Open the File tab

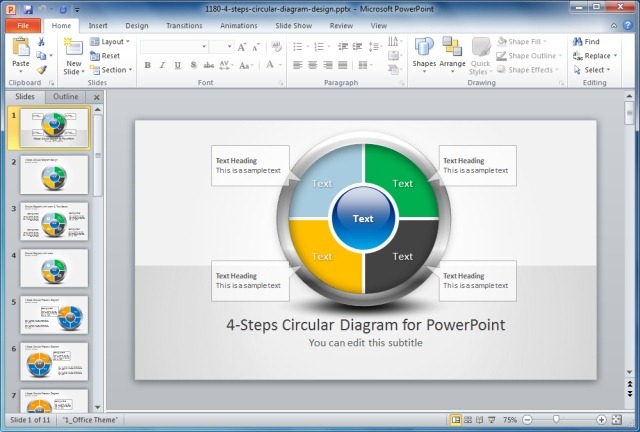pyautogui.click(x=23, y=25)
